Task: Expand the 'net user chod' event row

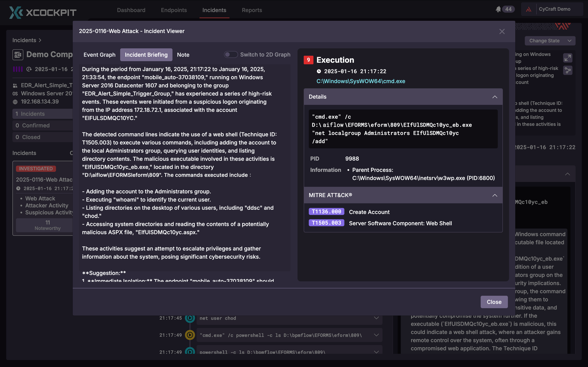Action: coord(376,317)
